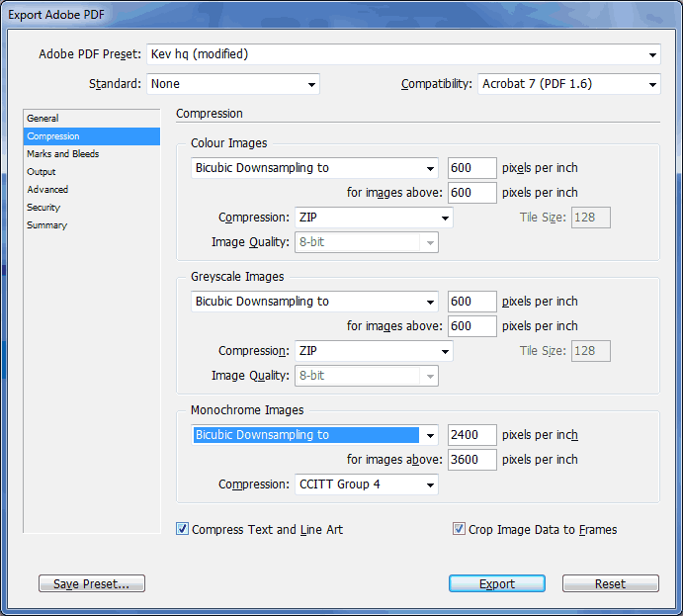Open Greyscale Images Image Quality dropdown
This screenshot has height=616, width=683.
(x=367, y=376)
